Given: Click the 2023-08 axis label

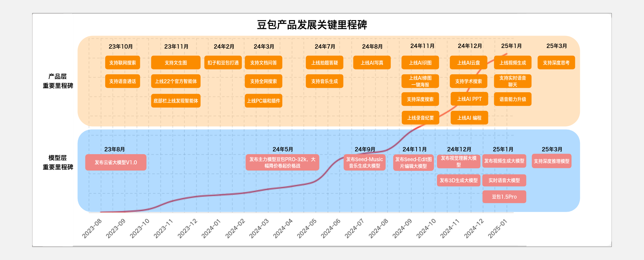Looking at the screenshot, I should click(92, 228).
